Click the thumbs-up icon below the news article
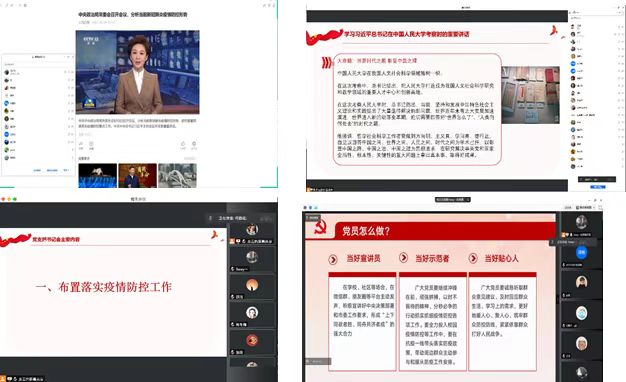626x382 pixels. click(183, 144)
